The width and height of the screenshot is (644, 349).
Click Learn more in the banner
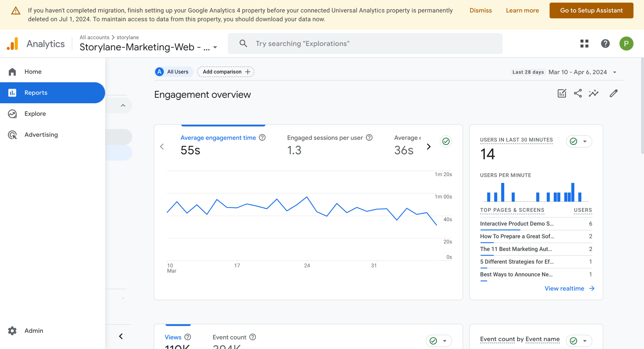522,10
